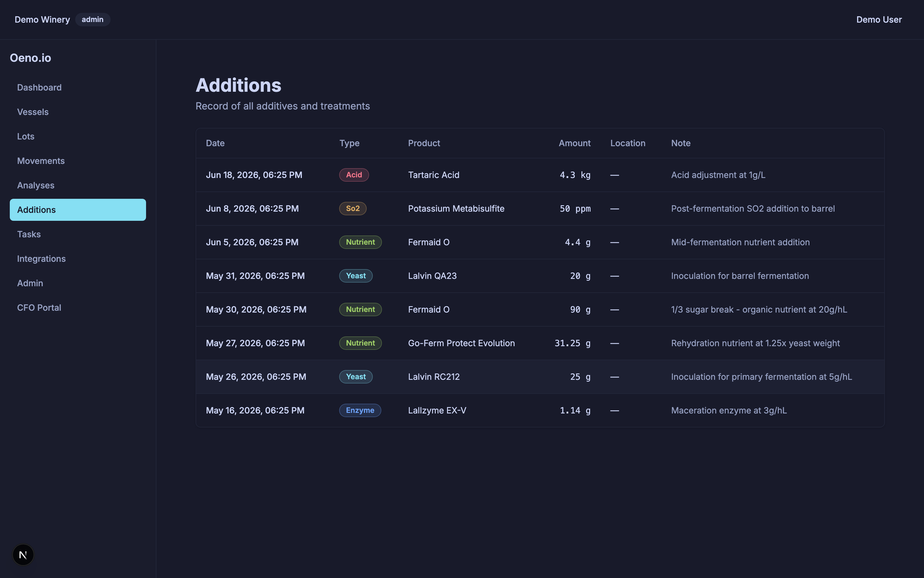Click the Oeno.io logo text
The height and width of the screenshot is (578, 924).
pyautogui.click(x=30, y=58)
